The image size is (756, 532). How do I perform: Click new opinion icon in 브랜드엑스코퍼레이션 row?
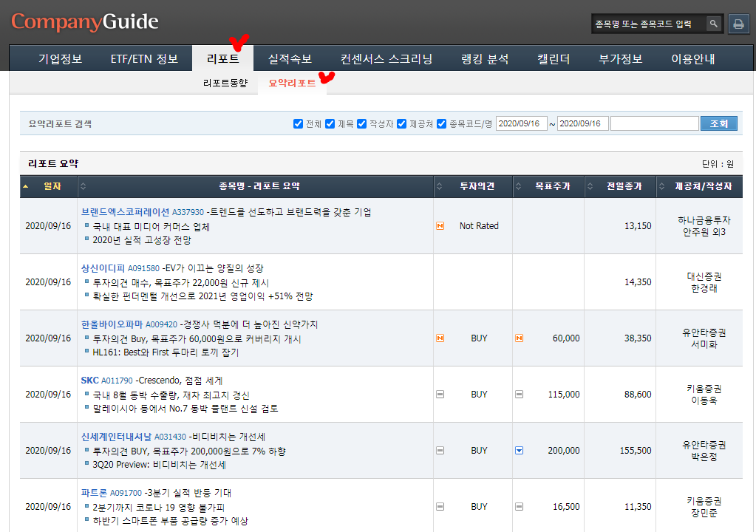click(x=440, y=226)
